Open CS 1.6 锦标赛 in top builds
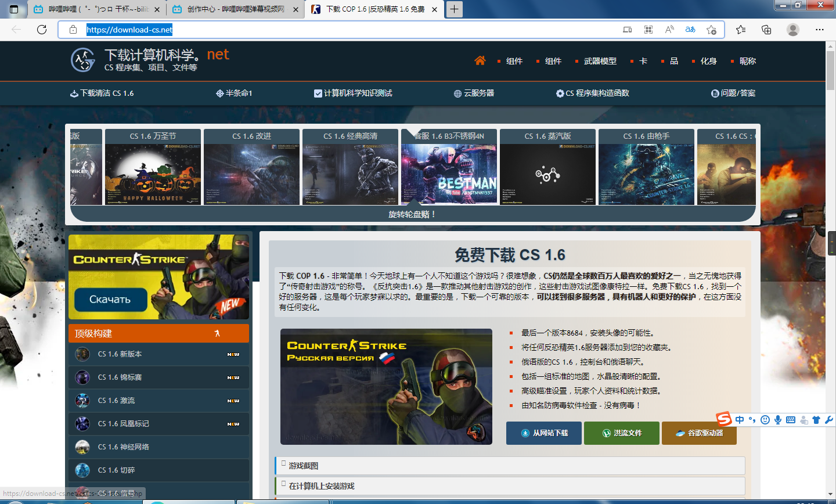 click(x=158, y=377)
